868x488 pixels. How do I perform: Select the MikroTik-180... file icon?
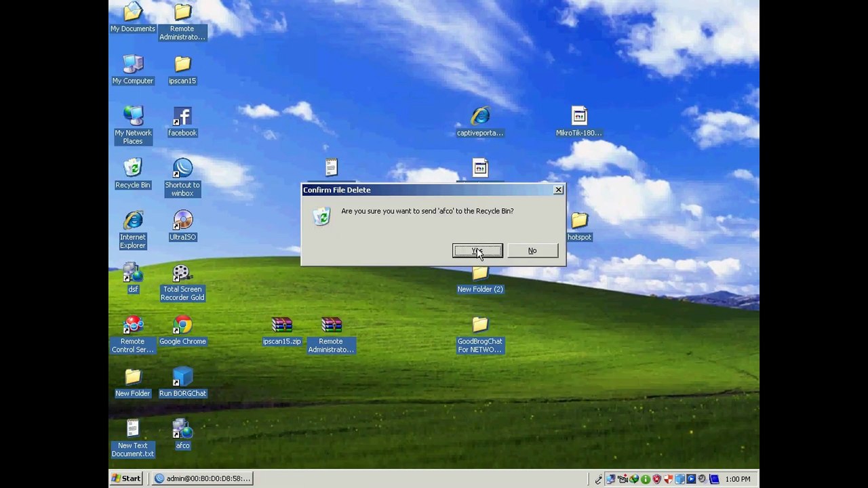point(579,122)
